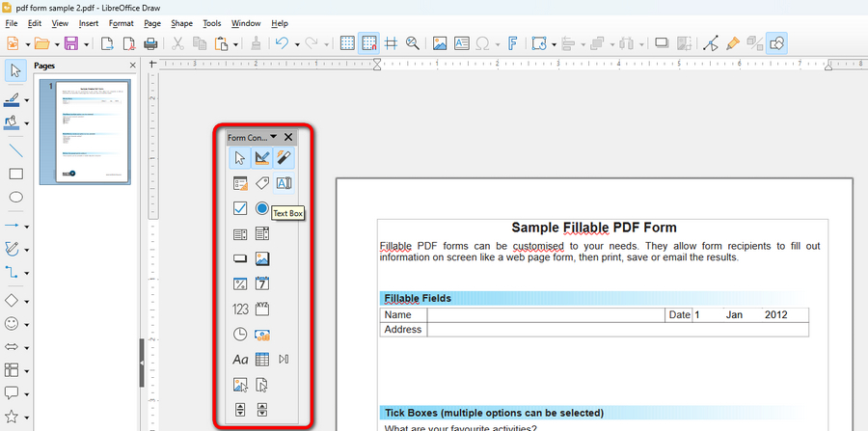Insert a Push Button form control
868x431 pixels.
point(240,258)
